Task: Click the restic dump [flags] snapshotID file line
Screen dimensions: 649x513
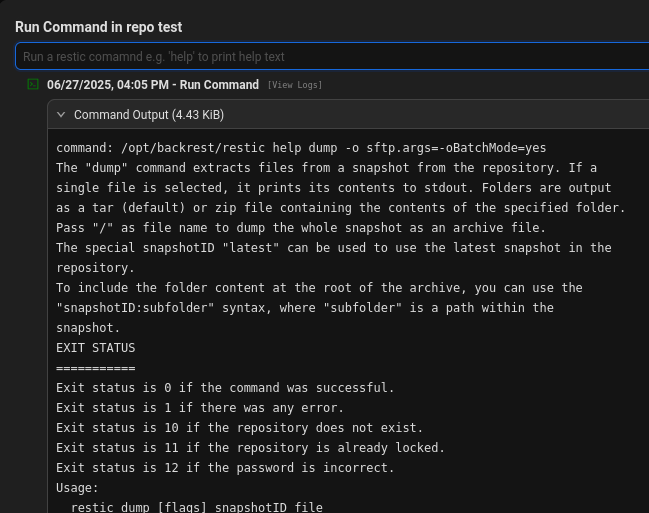Action: coord(196,508)
